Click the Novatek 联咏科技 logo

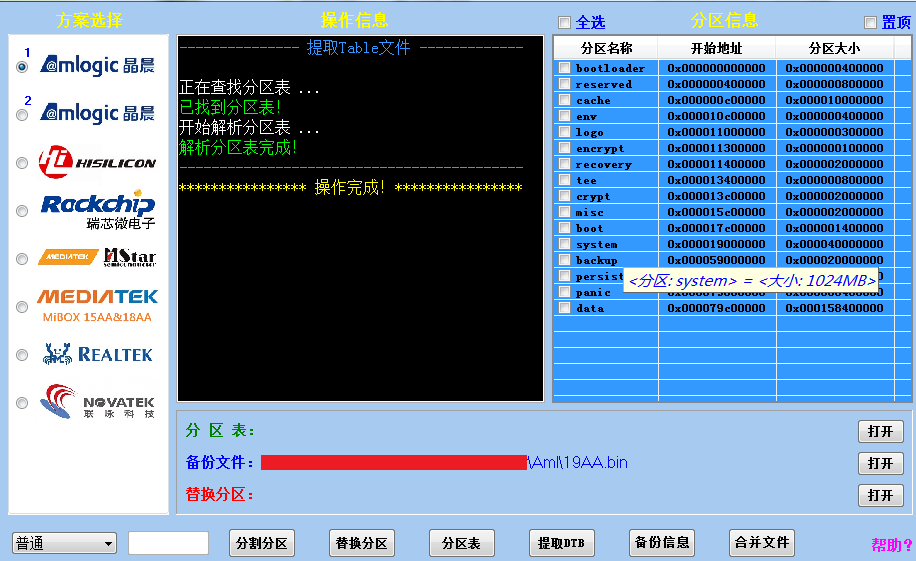pyautogui.click(x=97, y=401)
